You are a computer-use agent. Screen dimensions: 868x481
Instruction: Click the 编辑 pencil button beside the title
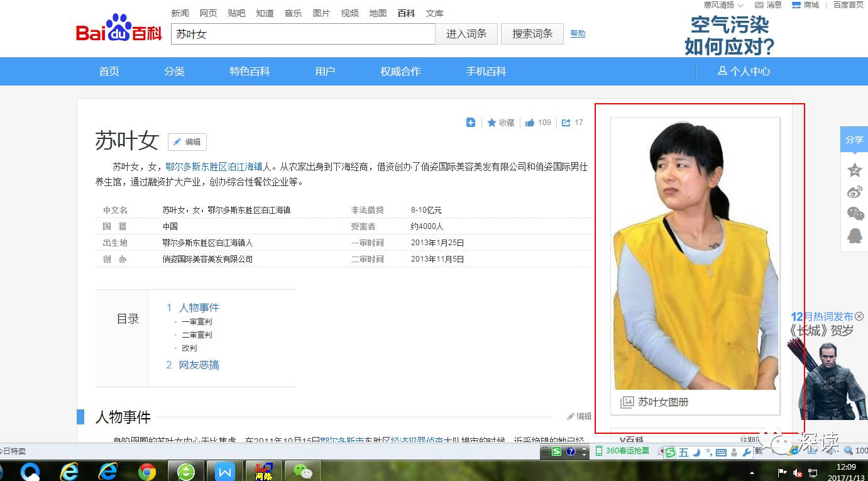click(187, 142)
